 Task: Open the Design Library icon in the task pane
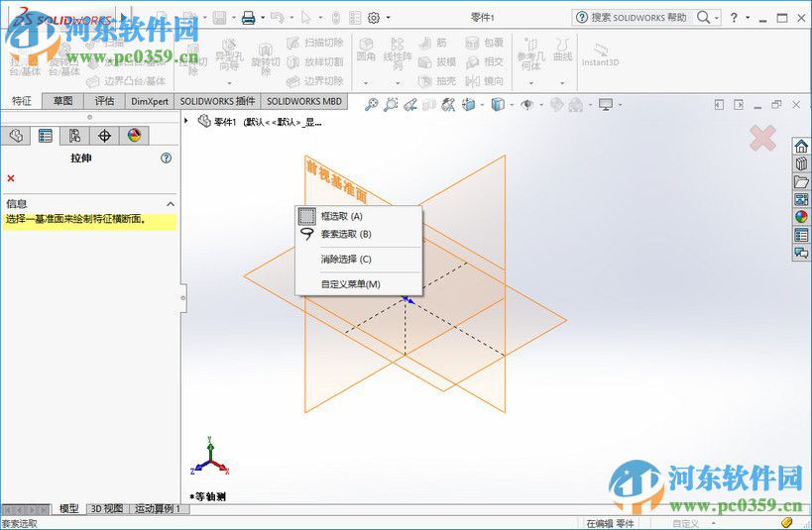coord(802,164)
